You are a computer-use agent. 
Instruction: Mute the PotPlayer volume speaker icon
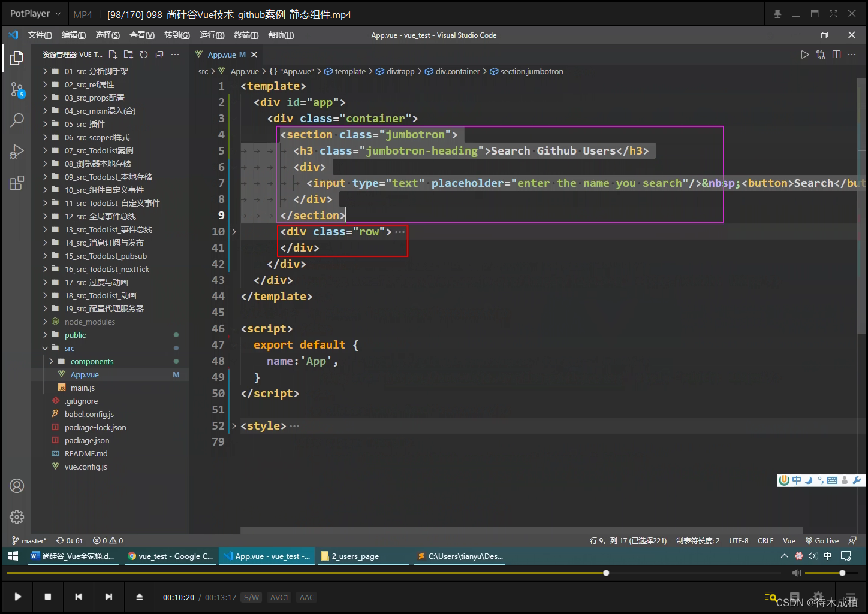(797, 573)
